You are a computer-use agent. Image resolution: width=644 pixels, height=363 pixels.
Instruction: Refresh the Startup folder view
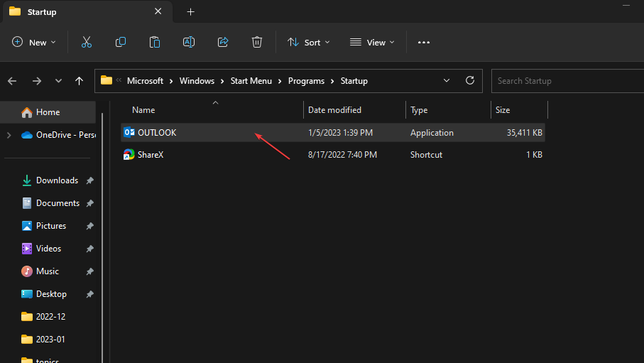pyautogui.click(x=470, y=80)
